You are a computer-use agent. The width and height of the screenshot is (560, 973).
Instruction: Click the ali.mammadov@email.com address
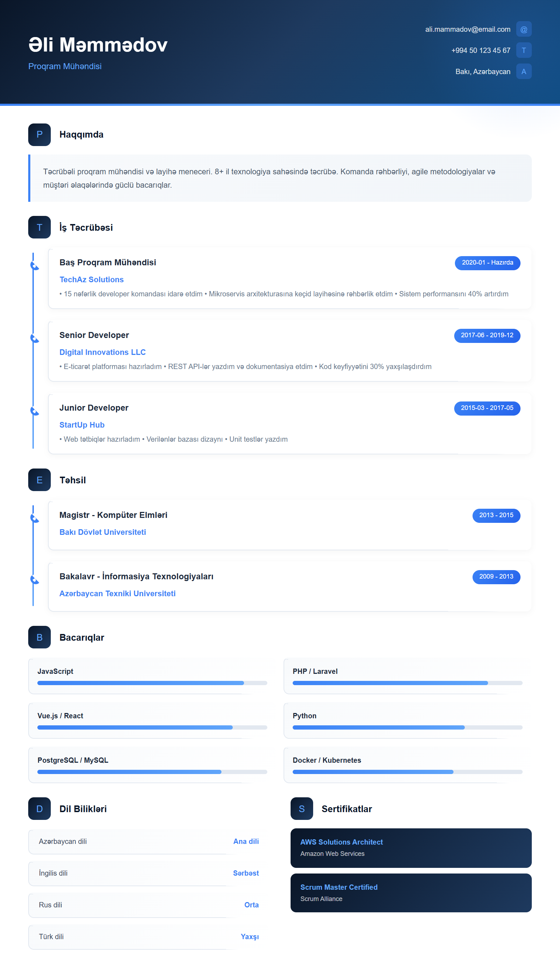point(468,29)
